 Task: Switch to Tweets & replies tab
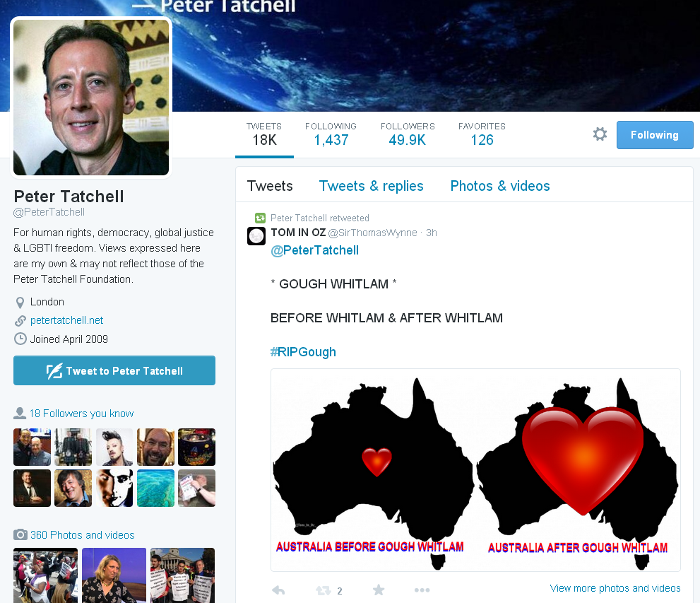coord(371,186)
